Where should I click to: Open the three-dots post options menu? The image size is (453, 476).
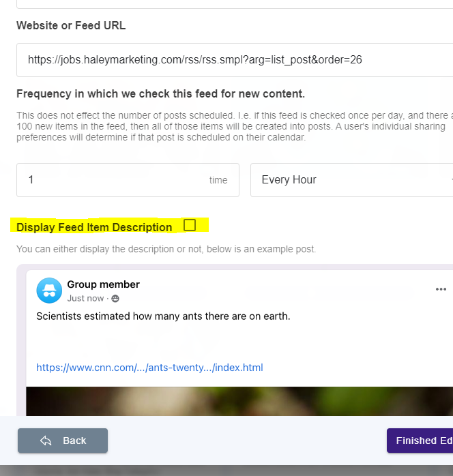coord(441,289)
